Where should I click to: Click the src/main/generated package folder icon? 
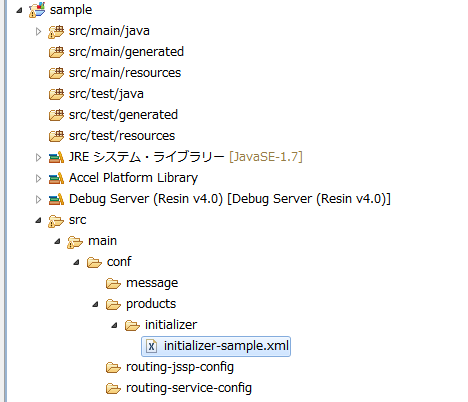point(56,52)
